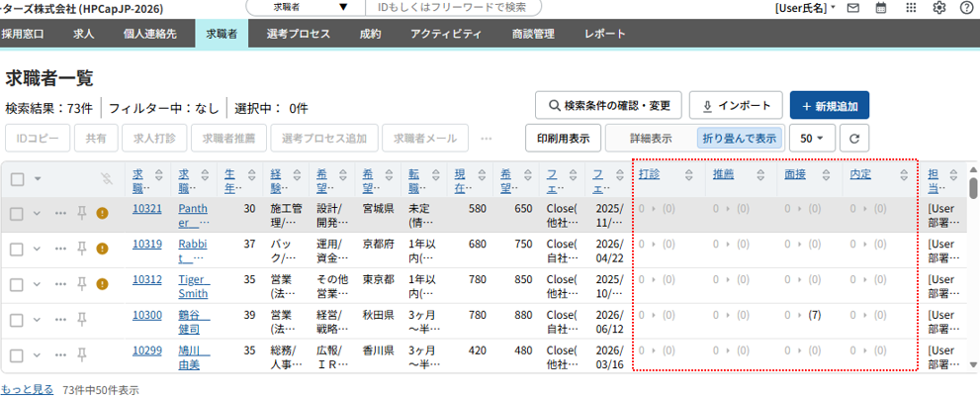
Task: Open candidate ID link 10321
Action: [x=147, y=209]
